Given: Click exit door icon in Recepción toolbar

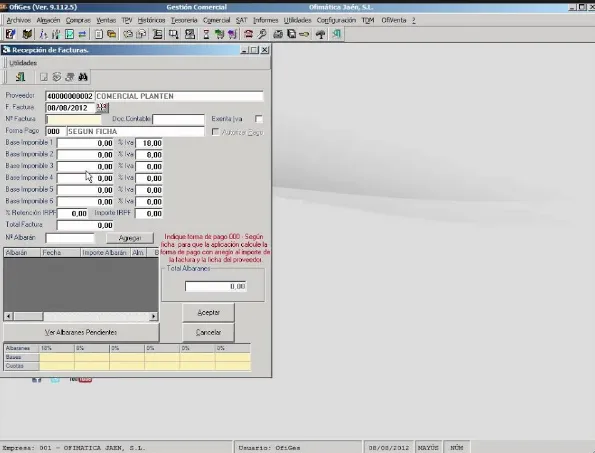Looking at the screenshot, I should click(20, 77).
